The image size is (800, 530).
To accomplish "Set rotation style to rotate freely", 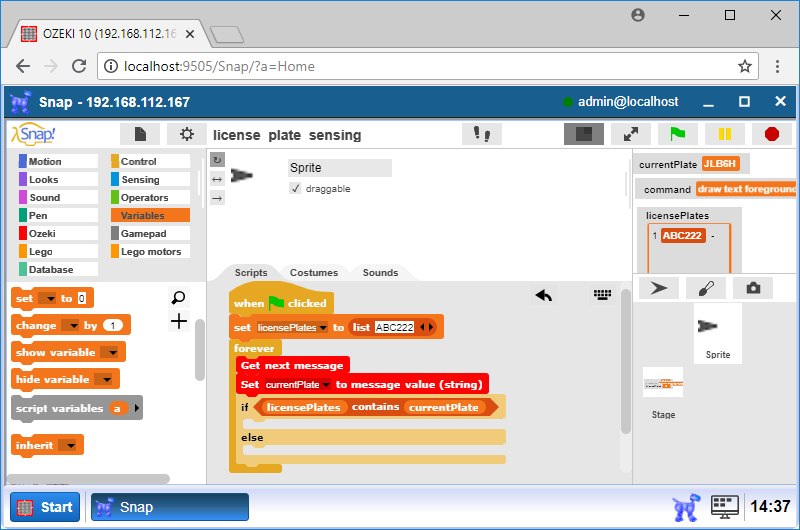I will point(217,160).
